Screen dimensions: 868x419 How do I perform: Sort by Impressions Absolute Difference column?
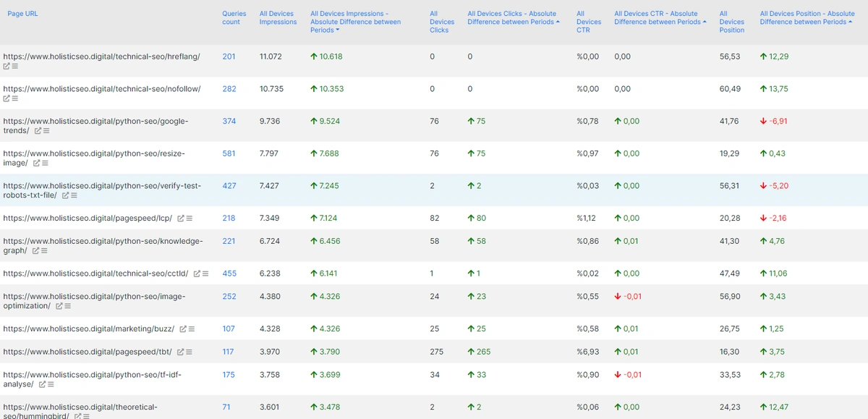click(355, 22)
